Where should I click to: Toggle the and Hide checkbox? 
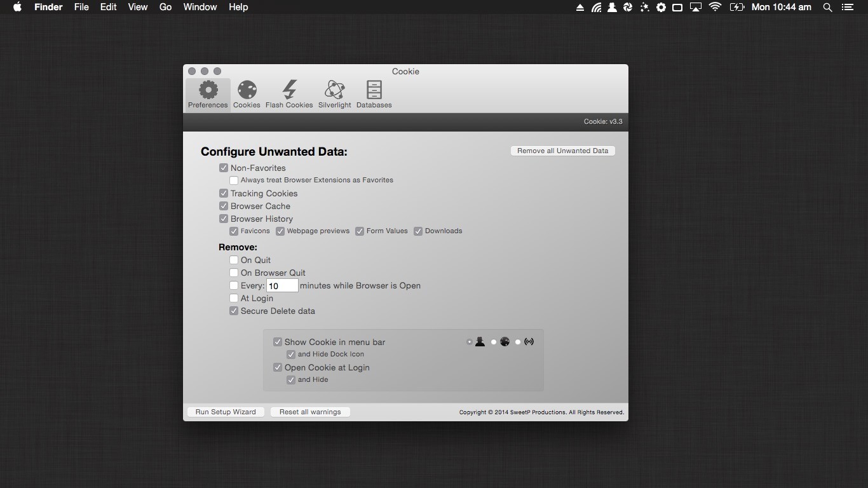(x=291, y=380)
